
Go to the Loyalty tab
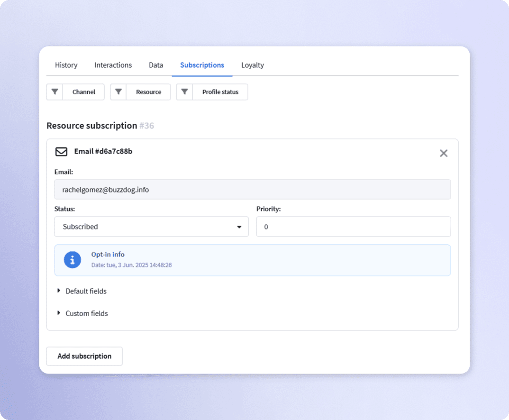tap(253, 65)
